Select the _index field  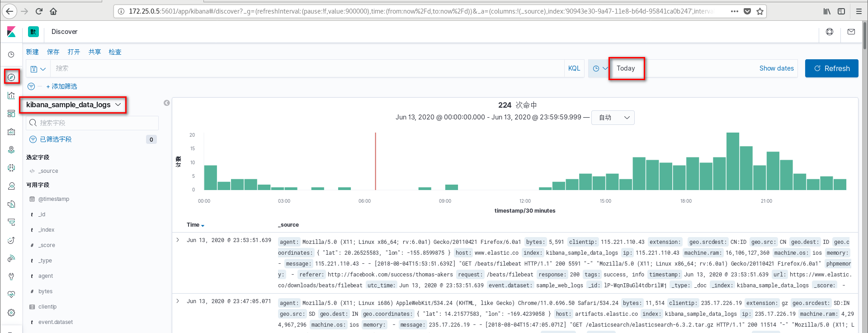(x=47, y=230)
